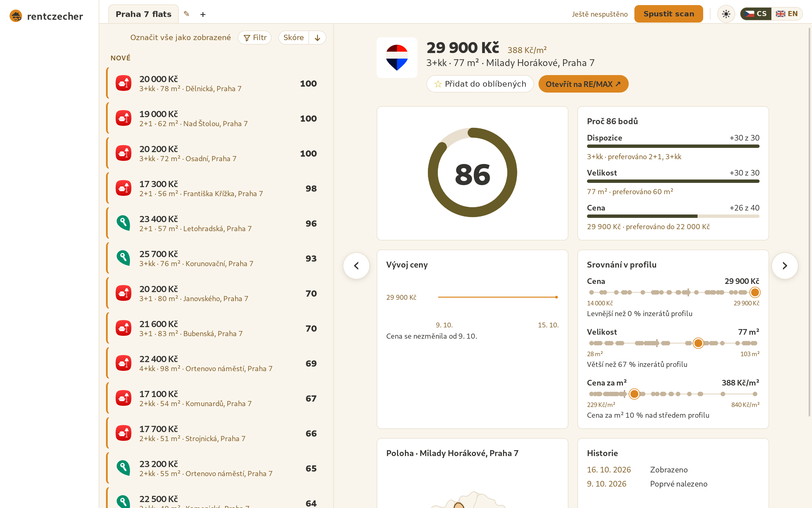This screenshot has width=812, height=508.
Task: Switch language to CS
Action: [x=756, y=14]
